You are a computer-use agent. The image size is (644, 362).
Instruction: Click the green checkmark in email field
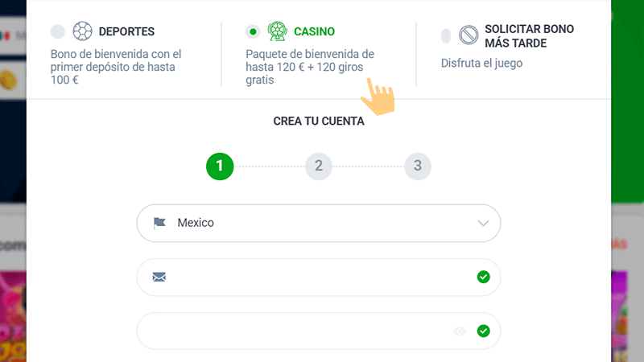pos(483,277)
